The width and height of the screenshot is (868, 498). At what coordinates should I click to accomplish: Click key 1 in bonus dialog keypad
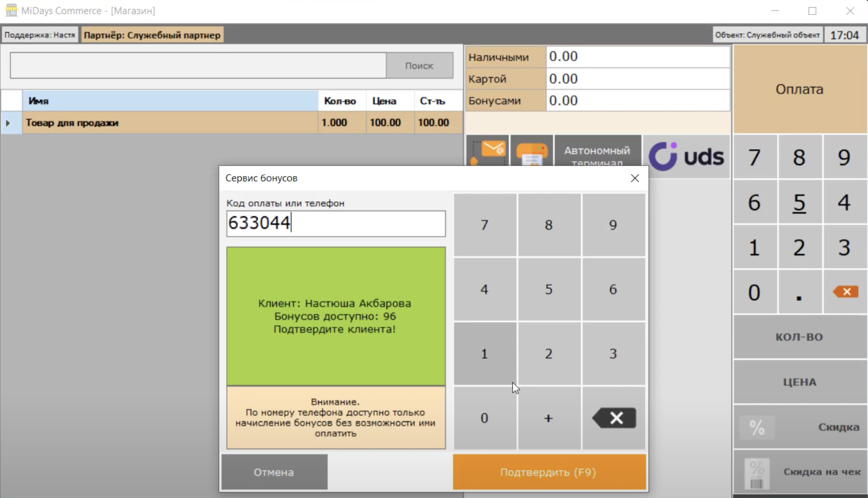[x=485, y=354]
